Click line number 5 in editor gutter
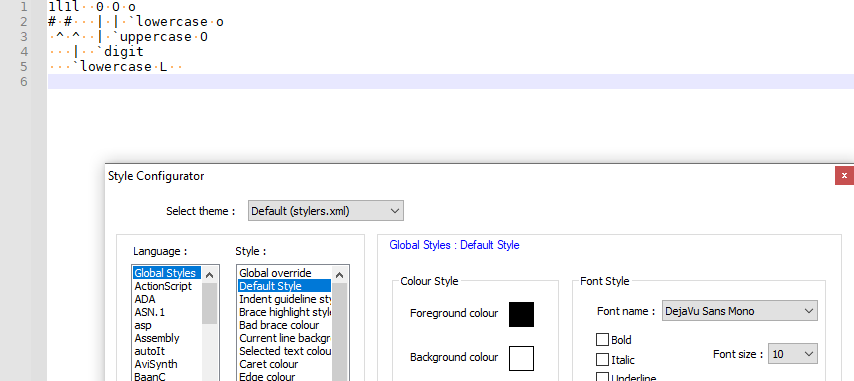This screenshot has height=381, width=854. coord(23,66)
